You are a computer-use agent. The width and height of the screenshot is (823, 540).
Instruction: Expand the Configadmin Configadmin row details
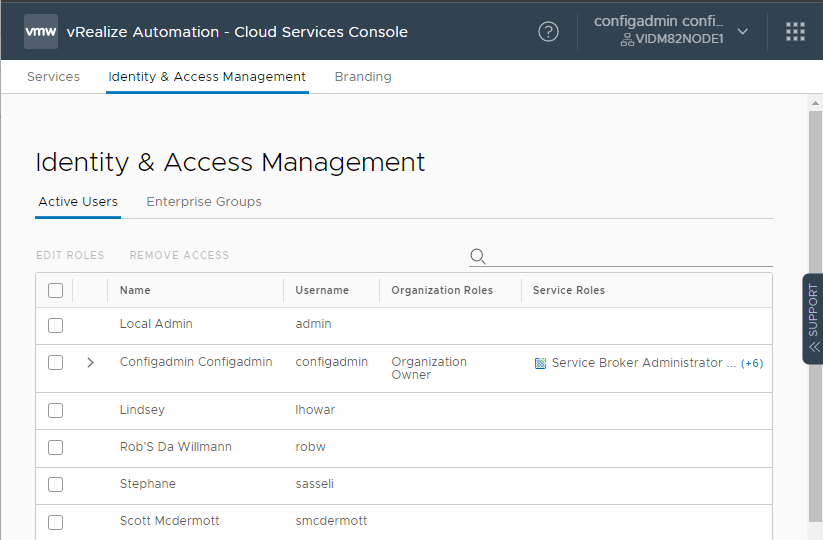pos(90,363)
